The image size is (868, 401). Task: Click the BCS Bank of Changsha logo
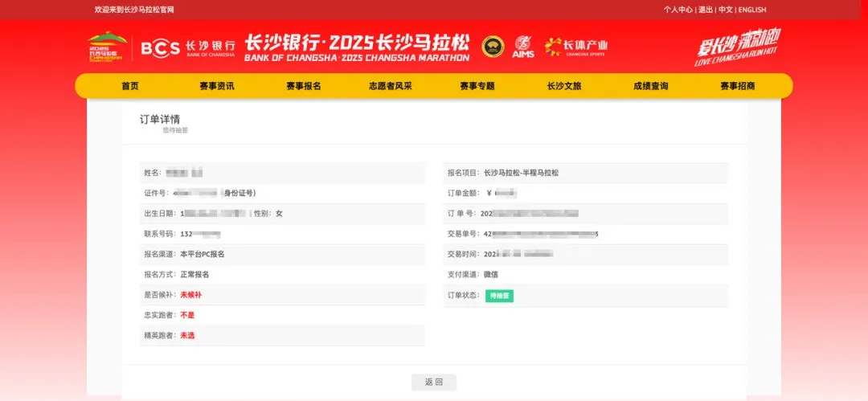pos(188,48)
